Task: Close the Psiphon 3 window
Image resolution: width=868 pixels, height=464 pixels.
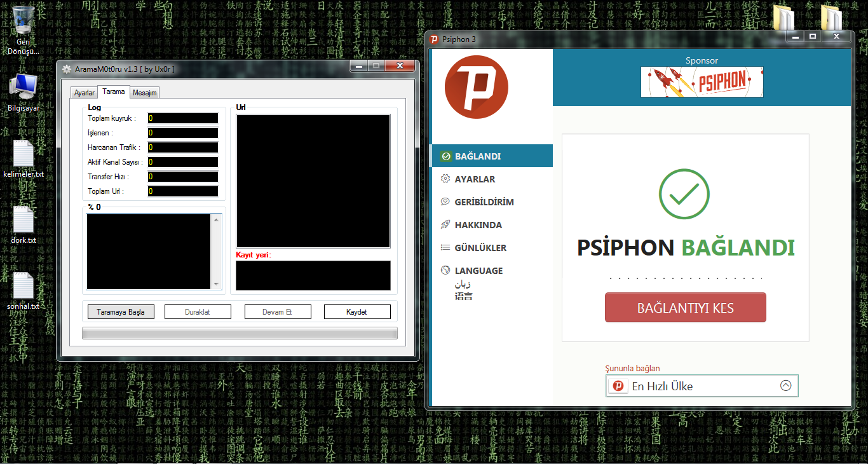Action: click(x=836, y=37)
